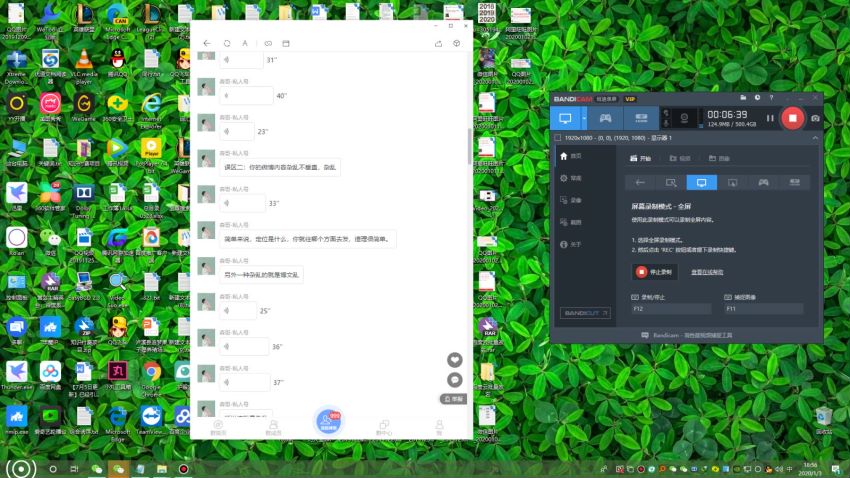Play the 37-second voice message
This screenshot has width=850, height=478.
point(244,382)
